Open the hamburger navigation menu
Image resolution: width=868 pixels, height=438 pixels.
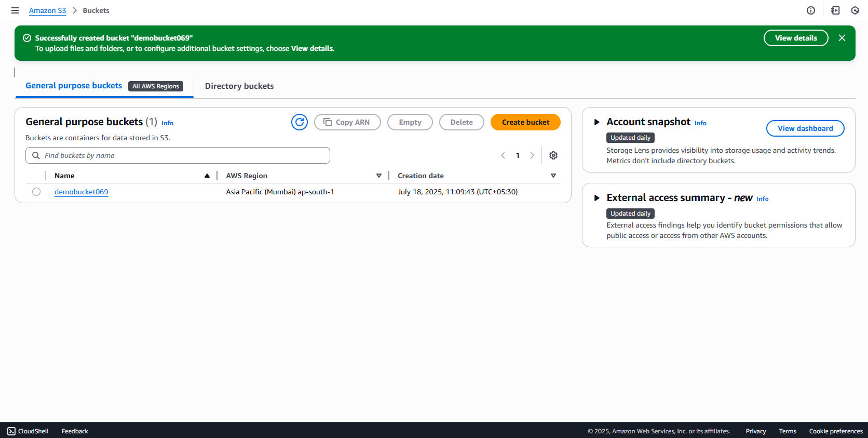pyautogui.click(x=15, y=10)
